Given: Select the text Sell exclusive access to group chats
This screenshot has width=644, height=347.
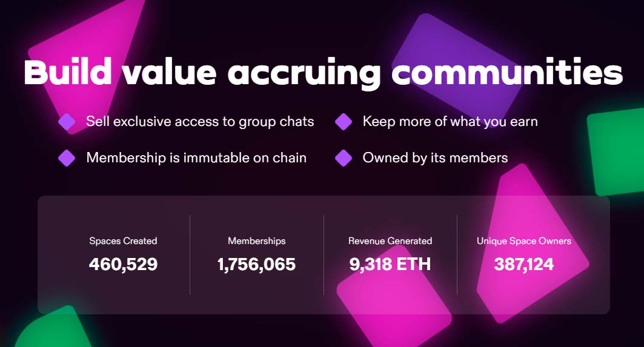Looking at the screenshot, I should [200, 122].
